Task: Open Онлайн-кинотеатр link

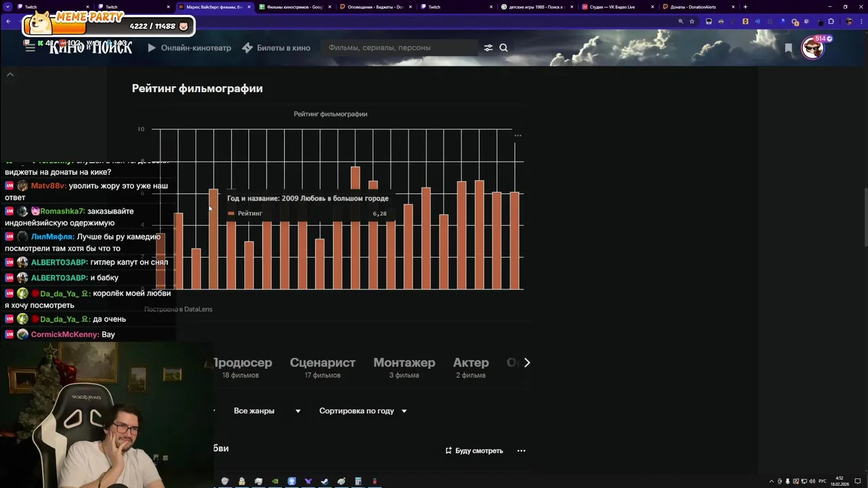Action: click(x=189, y=48)
